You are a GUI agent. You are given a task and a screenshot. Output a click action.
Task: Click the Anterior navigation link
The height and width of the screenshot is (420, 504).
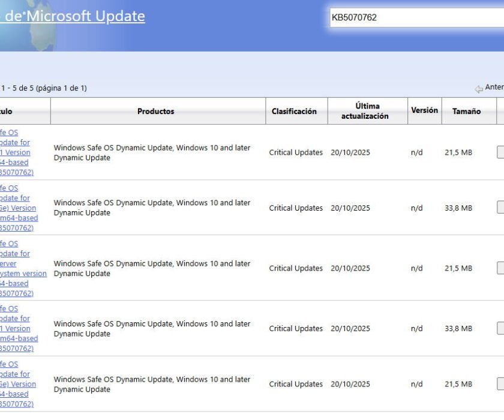point(495,86)
